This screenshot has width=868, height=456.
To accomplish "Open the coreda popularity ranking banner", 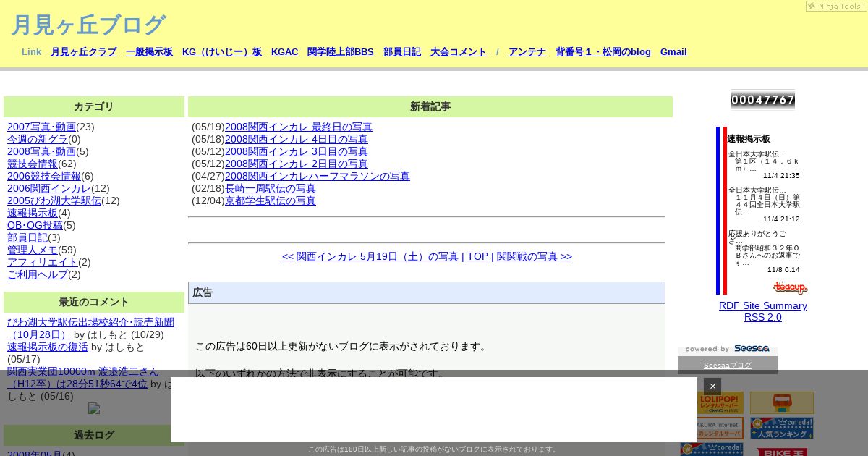I will pos(782,428).
